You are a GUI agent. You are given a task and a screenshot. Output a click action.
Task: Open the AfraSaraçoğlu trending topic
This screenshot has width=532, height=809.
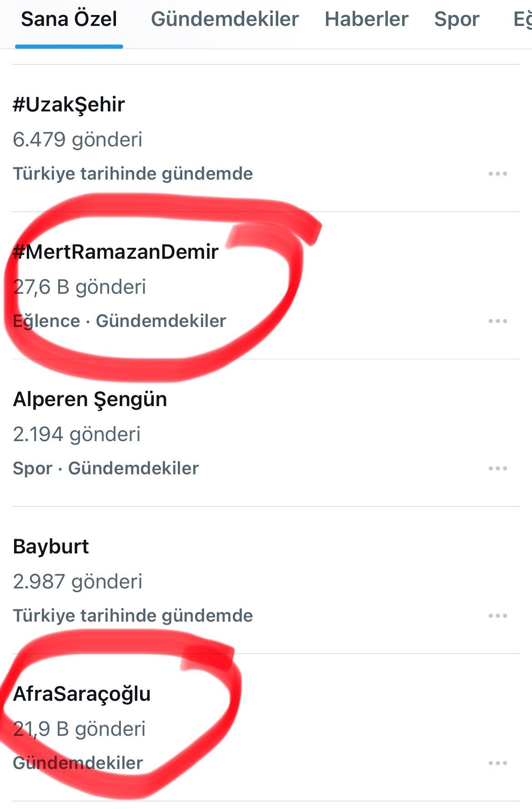tap(82, 694)
